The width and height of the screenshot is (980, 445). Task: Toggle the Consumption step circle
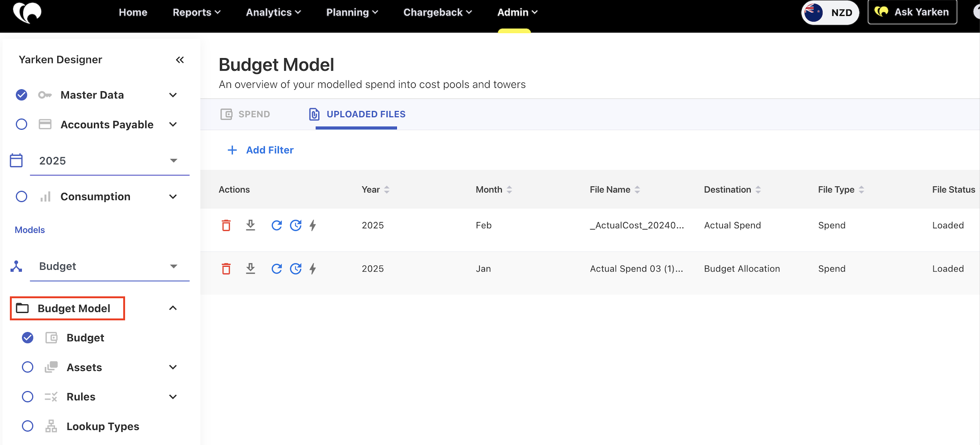(22, 197)
